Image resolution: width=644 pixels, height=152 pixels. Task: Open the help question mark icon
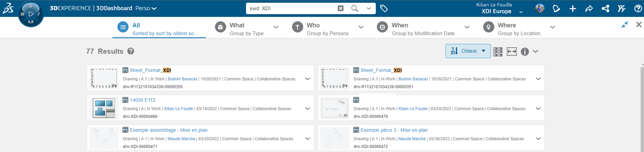[x=638, y=9]
